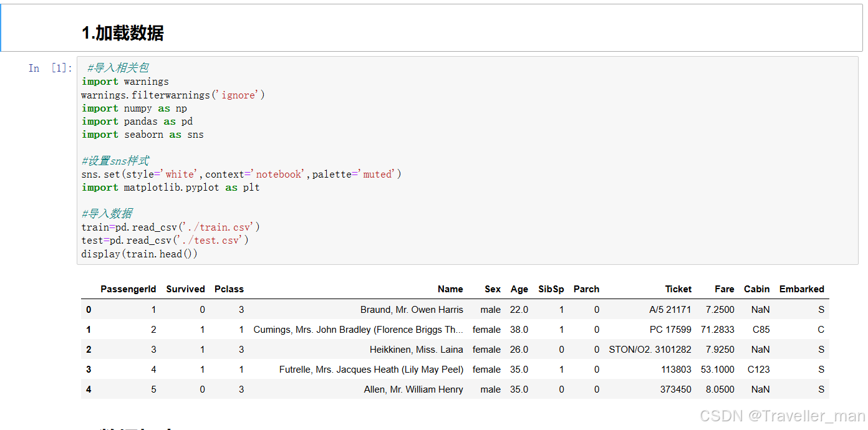This screenshot has width=868, height=430.
Task: Click the import pandas as pd line
Action: click(x=137, y=122)
